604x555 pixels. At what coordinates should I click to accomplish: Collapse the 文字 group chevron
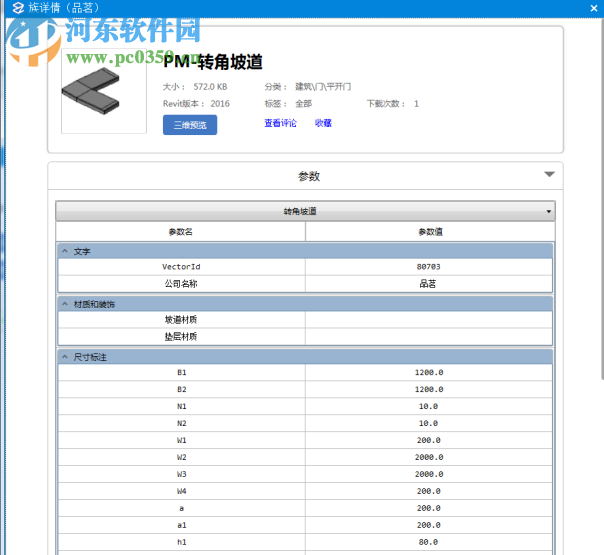coord(65,251)
